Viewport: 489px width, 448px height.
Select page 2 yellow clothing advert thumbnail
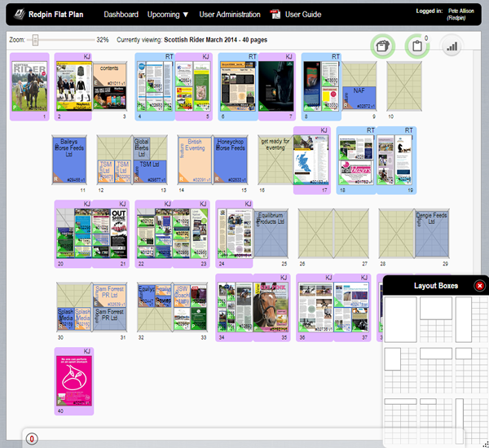tap(74, 86)
